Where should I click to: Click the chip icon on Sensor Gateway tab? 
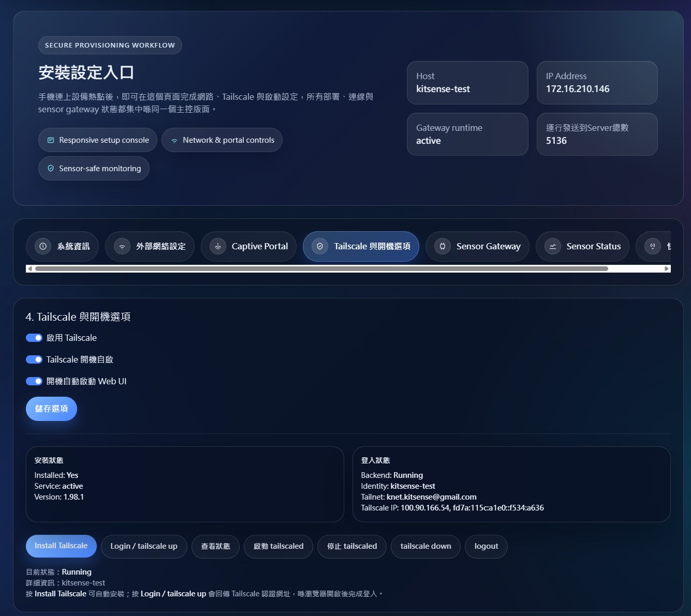443,246
